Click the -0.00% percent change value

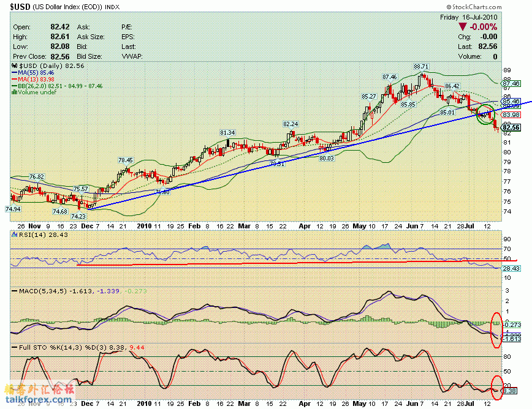pyautogui.click(x=484, y=27)
